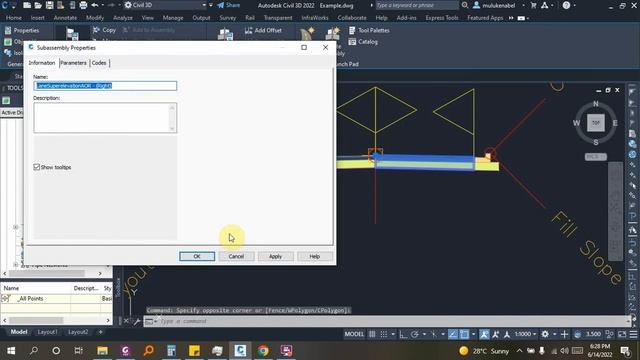Screen dimensions: 640x360
Task: Click the Add Offset ribbon button
Action: point(263,30)
